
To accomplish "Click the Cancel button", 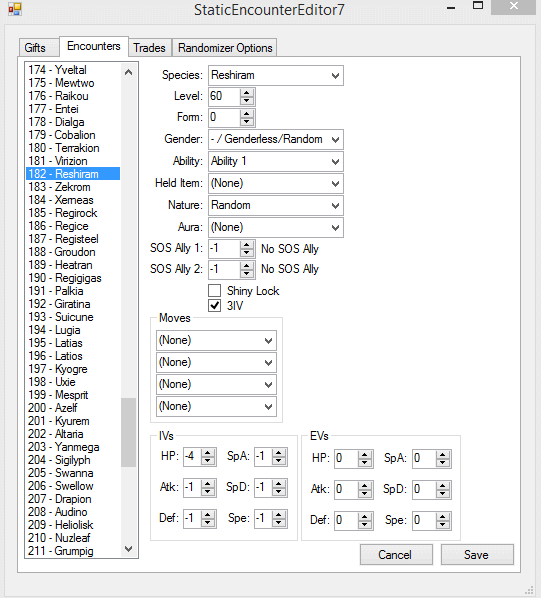I will pos(396,555).
